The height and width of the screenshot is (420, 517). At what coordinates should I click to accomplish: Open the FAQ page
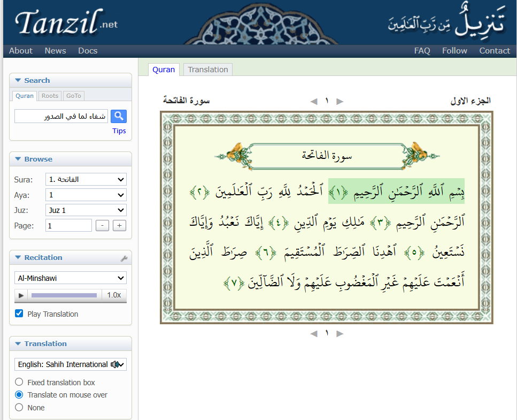pos(422,51)
